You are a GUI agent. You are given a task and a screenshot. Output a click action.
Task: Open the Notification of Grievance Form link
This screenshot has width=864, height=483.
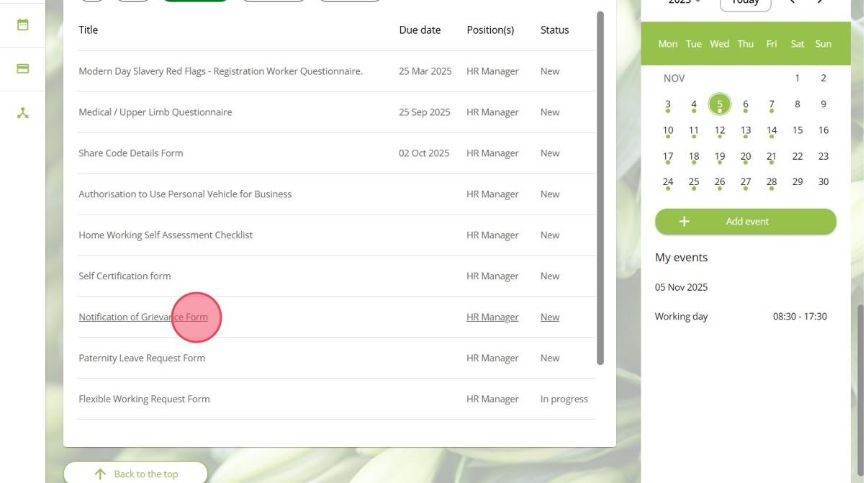click(143, 317)
